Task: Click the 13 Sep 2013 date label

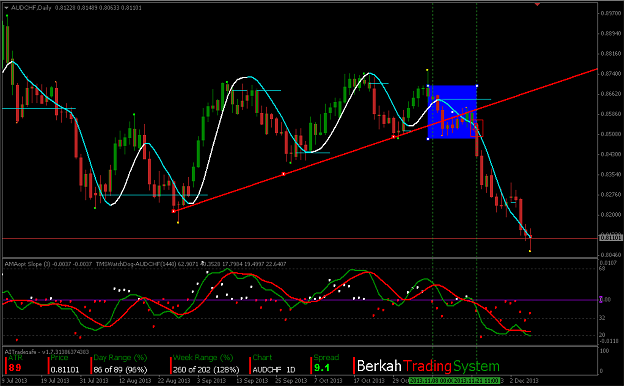Action: point(251,381)
